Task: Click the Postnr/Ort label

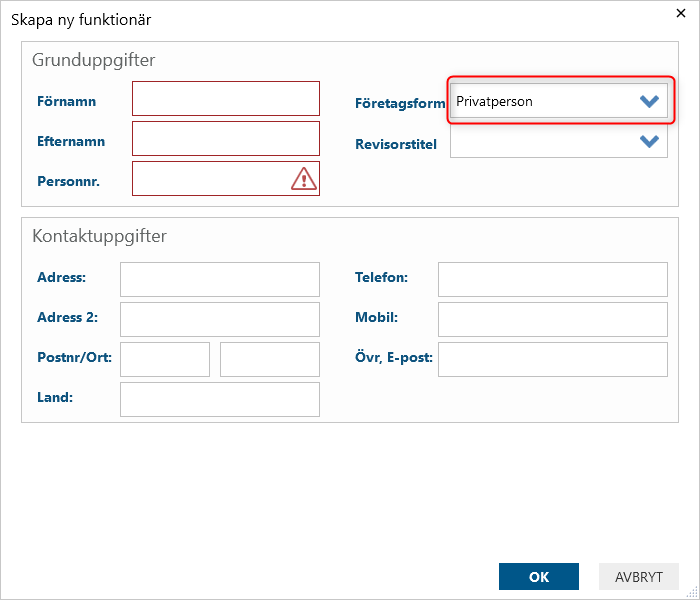Action: pyautogui.click(x=75, y=357)
